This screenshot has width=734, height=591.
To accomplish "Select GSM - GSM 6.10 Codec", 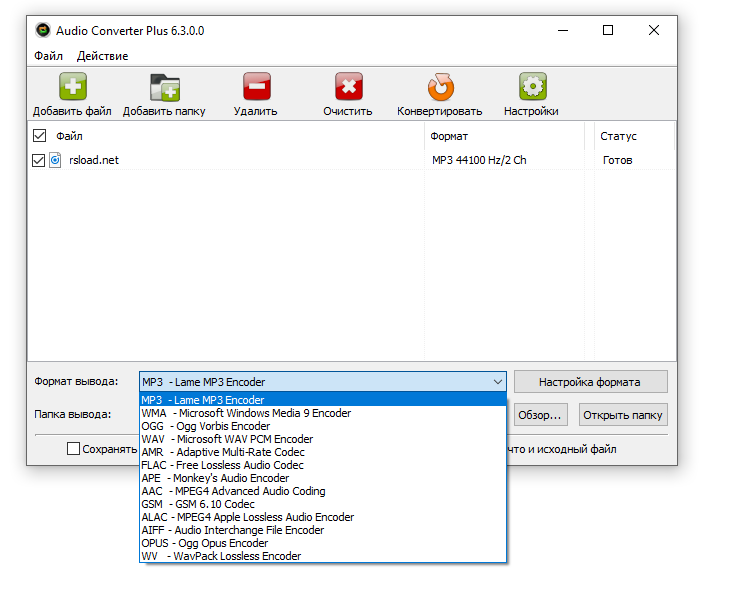I will point(323,504).
